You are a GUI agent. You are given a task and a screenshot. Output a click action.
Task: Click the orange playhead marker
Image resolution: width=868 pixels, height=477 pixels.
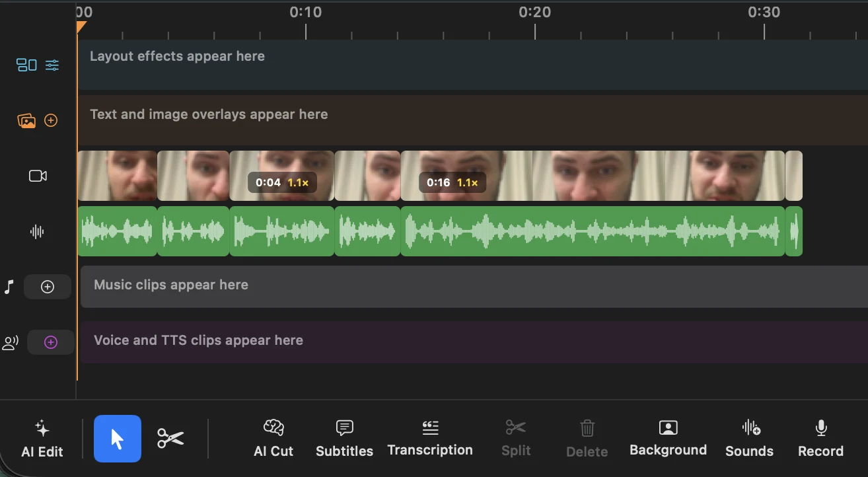tap(81, 27)
